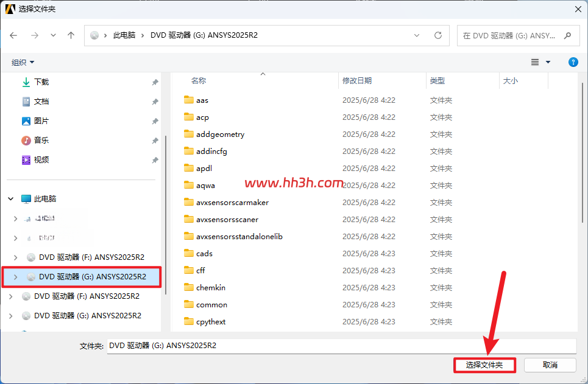
Task: Close the 选择文件夹 dialog window
Action: click(x=578, y=9)
